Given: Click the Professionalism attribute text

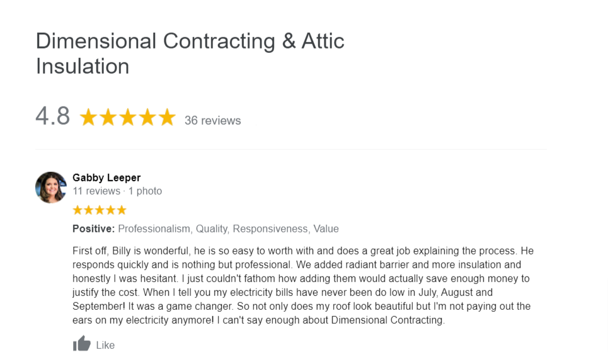Looking at the screenshot, I should (155, 229).
